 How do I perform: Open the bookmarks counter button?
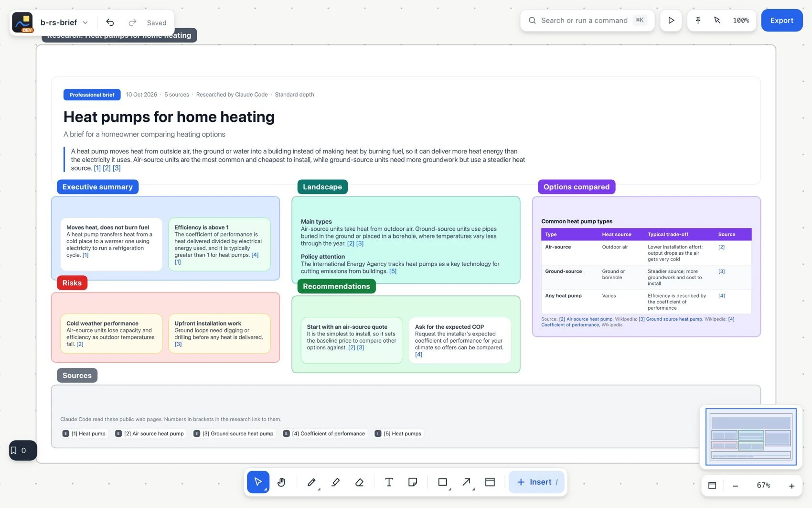[x=23, y=450]
